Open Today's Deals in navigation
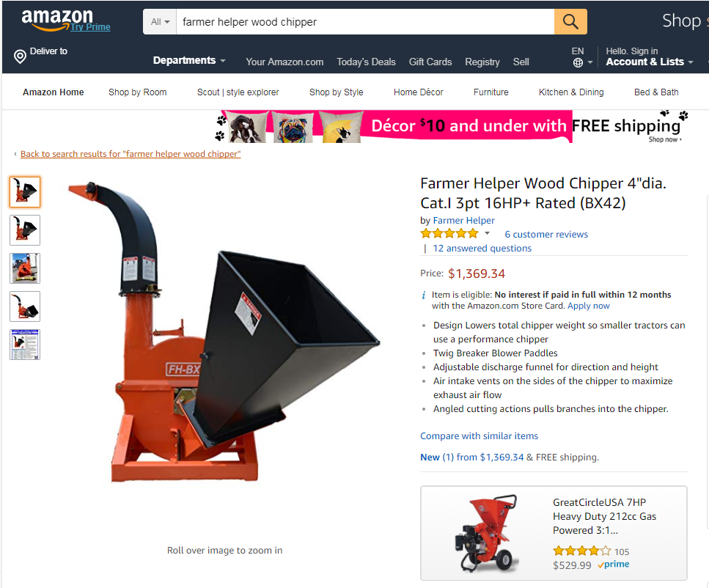The height and width of the screenshot is (588, 709). pos(366,62)
